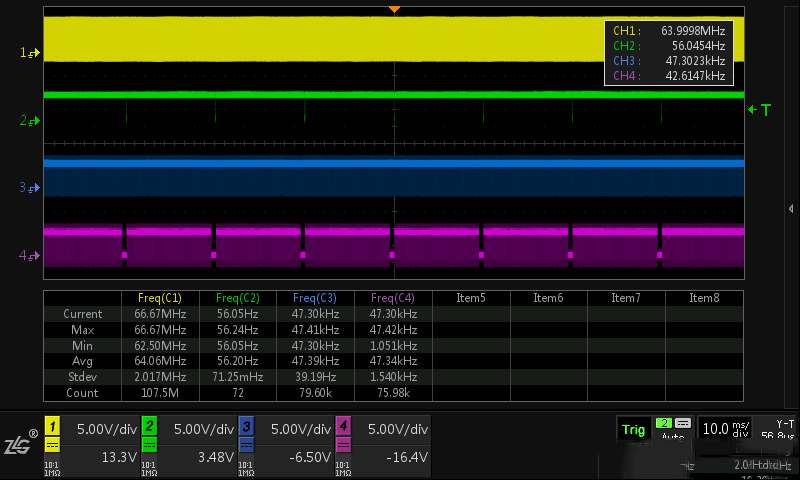Select the Freq(C1) measurement column header
The height and width of the screenshot is (480, 800).
[x=160, y=298]
